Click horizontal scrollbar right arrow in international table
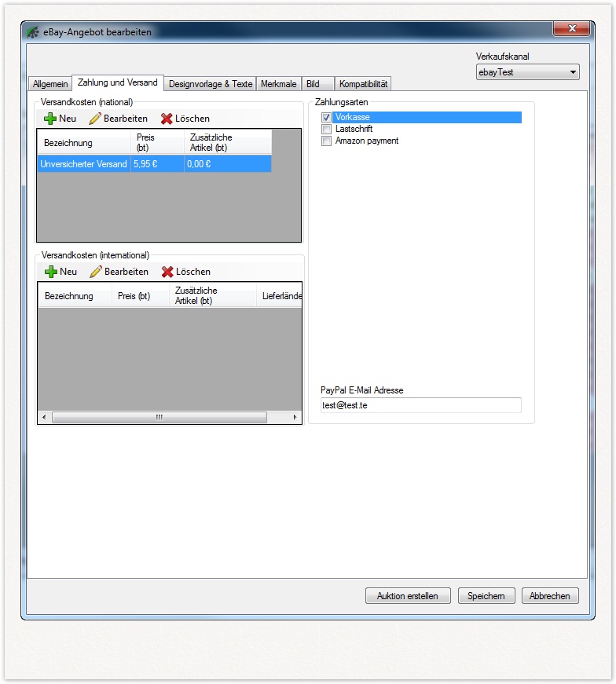 (295, 418)
